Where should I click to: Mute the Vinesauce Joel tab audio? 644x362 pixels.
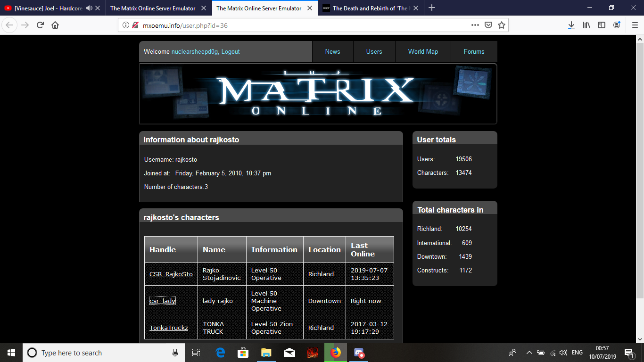89,8
